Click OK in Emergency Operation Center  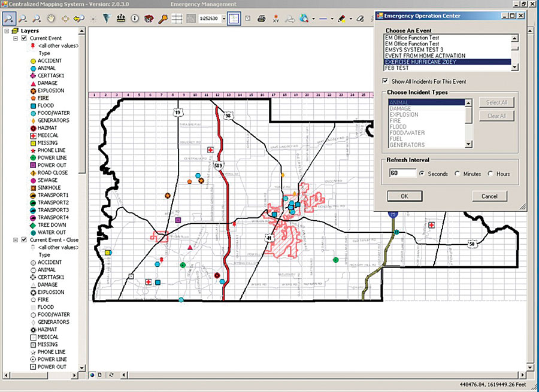click(x=405, y=196)
